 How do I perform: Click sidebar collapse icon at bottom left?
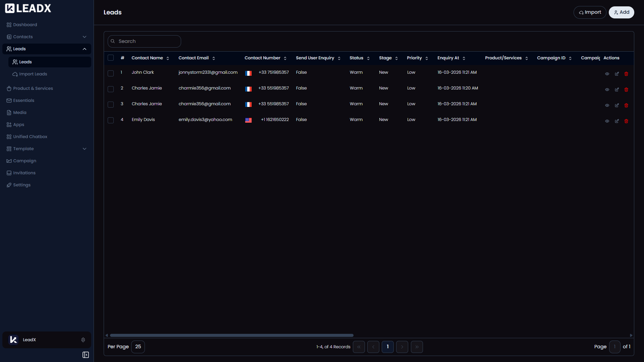[x=86, y=355]
